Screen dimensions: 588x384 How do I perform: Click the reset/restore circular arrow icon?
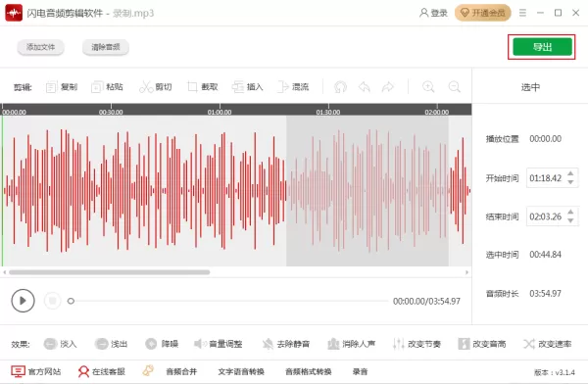(x=340, y=87)
